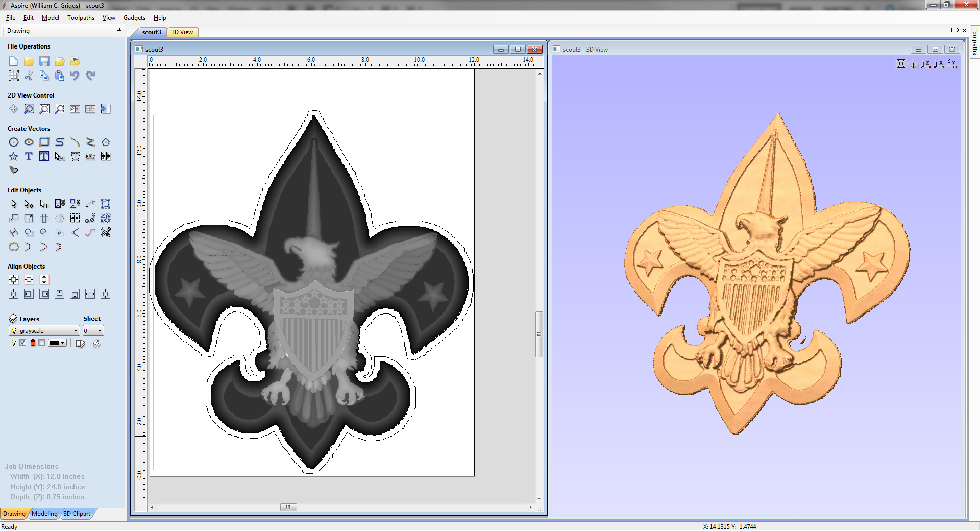This screenshot has height=531, width=980.
Task: Select the Draw Circle tool
Action: 14,142
